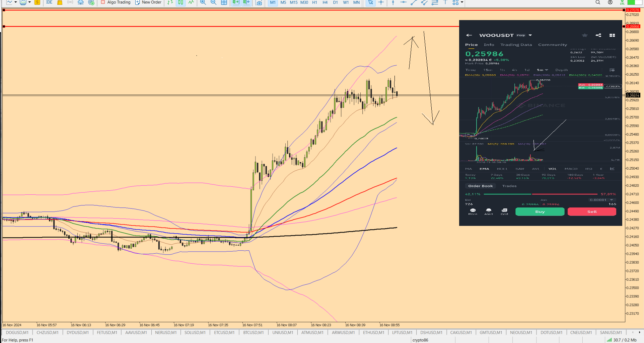
Task: Switch to the ETHUSD,M1 chart tab
Action: click(x=373, y=332)
